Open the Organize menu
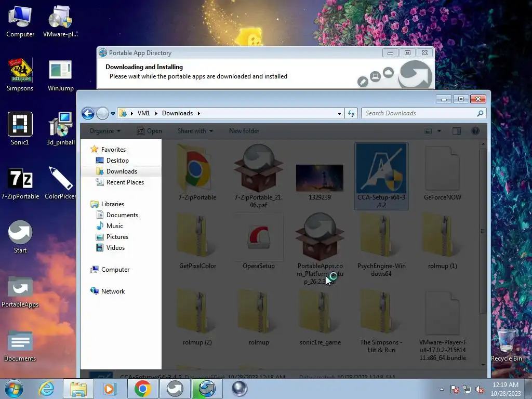The image size is (532, 399). point(105,131)
